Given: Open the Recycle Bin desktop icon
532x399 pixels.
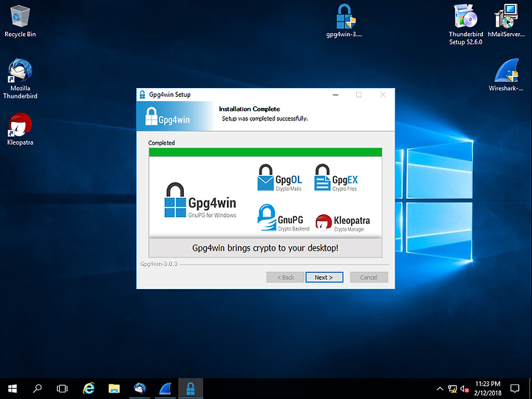Looking at the screenshot, I should pyautogui.click(x=20, y=21).
